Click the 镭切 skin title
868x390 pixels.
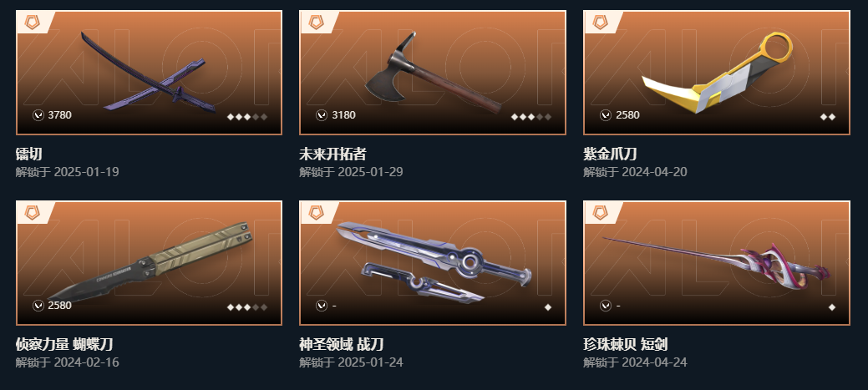(x=28, y=154)
